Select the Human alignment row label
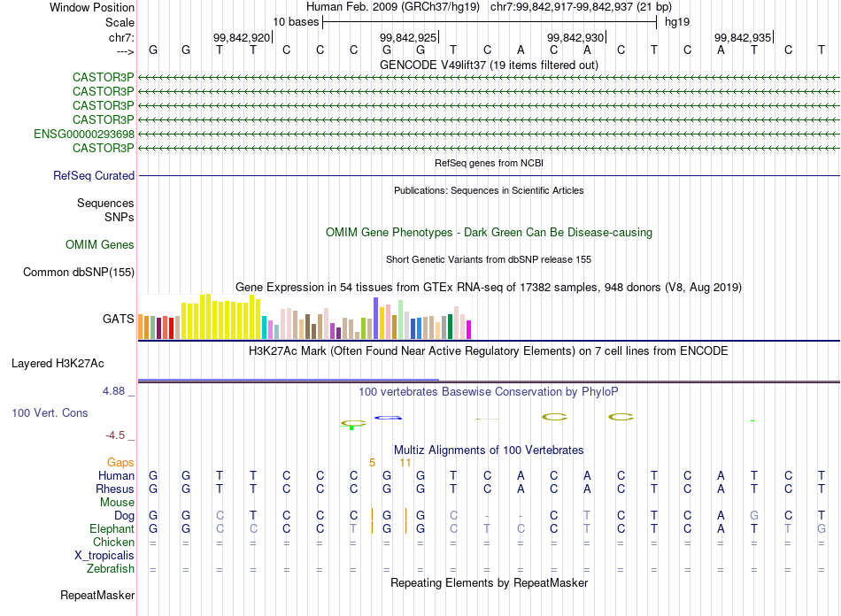This screenshot has height=616, width=841. 116,476
